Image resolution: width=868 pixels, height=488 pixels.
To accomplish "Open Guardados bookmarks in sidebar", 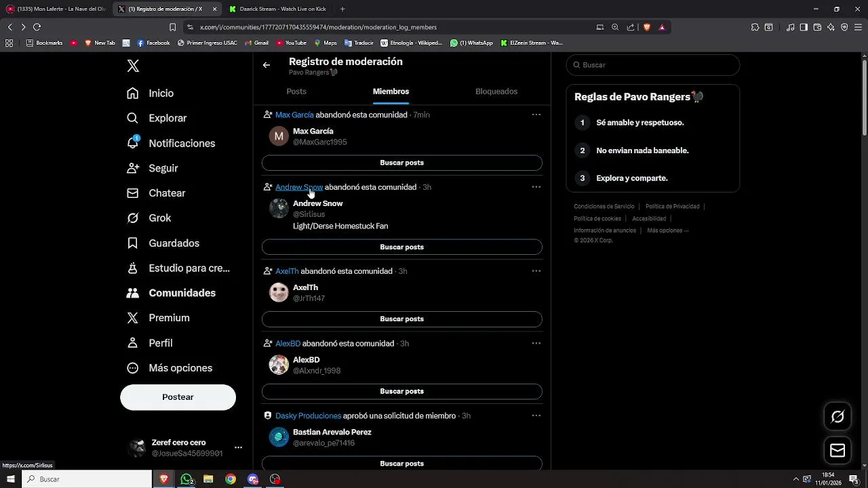I will click(x=163, y=243).
